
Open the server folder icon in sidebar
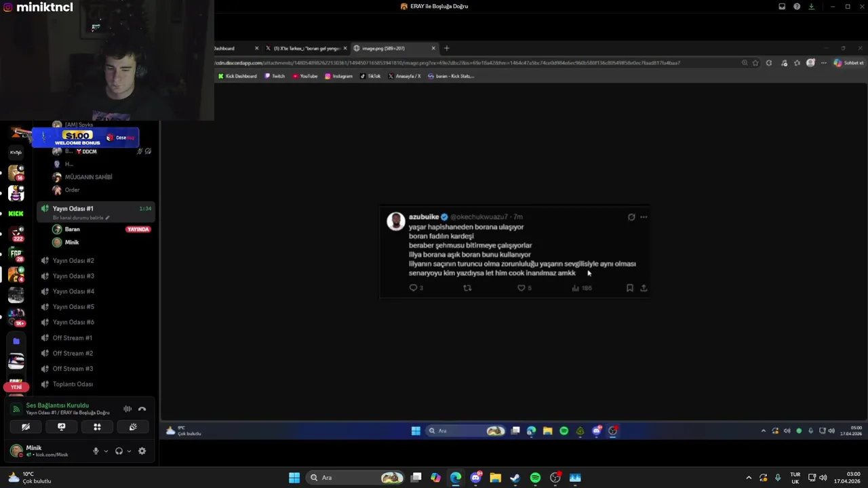[16, 341]
